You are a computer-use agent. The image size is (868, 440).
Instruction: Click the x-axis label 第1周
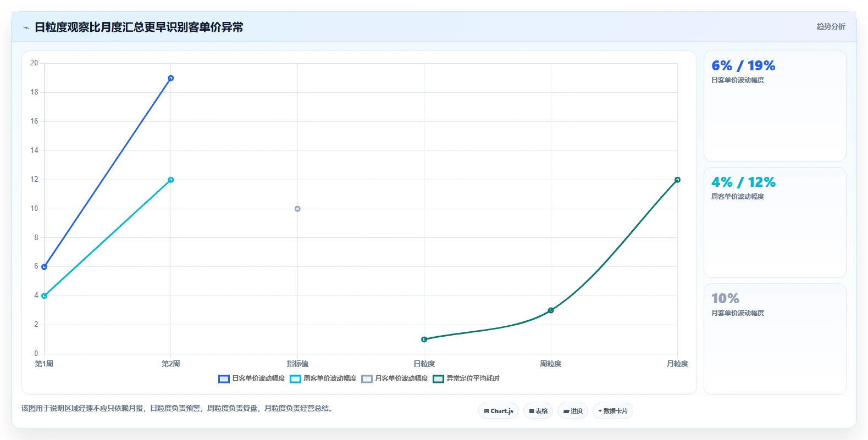(x=45, y=364)
